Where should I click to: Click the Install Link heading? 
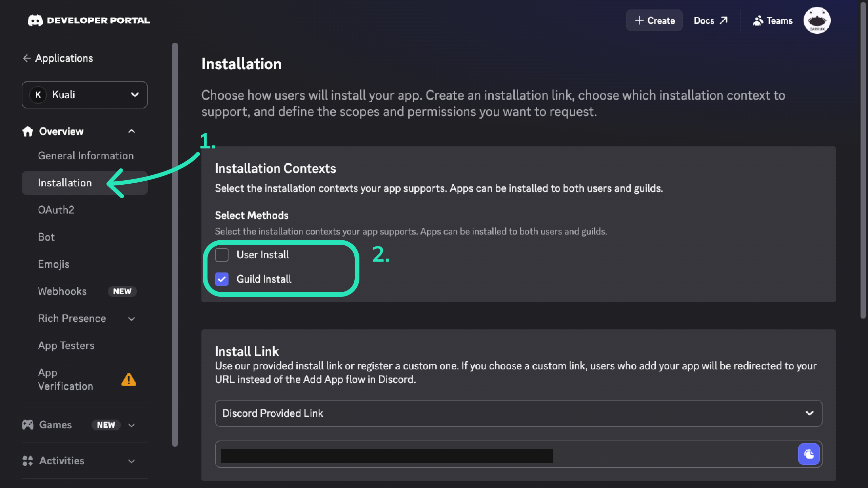[247, 351]
